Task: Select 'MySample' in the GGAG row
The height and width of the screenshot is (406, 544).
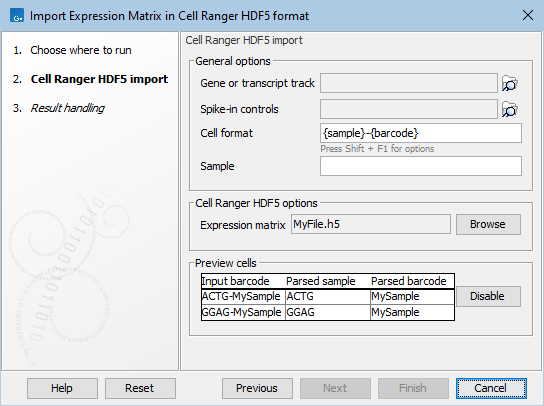Action: (x=412, y=312)
